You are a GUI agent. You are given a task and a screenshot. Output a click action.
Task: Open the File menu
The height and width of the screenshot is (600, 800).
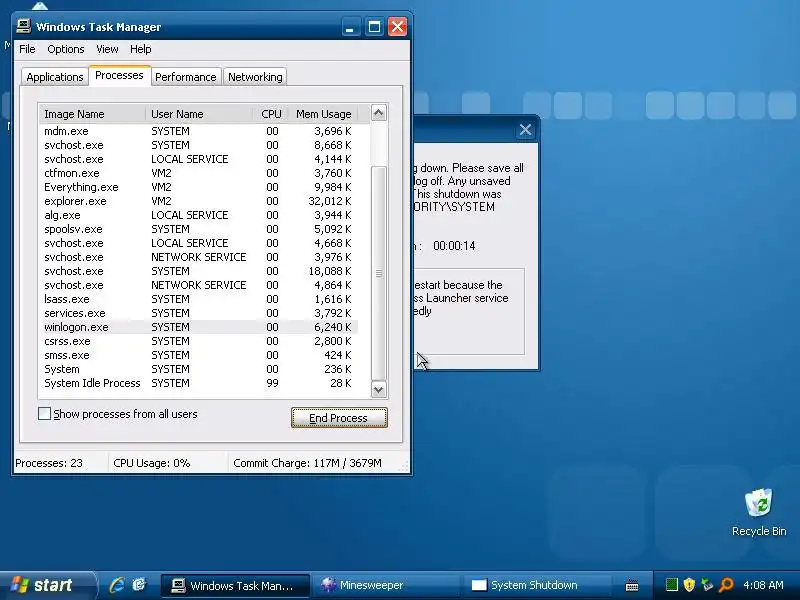pyautogui.click(x=27, y=49)
